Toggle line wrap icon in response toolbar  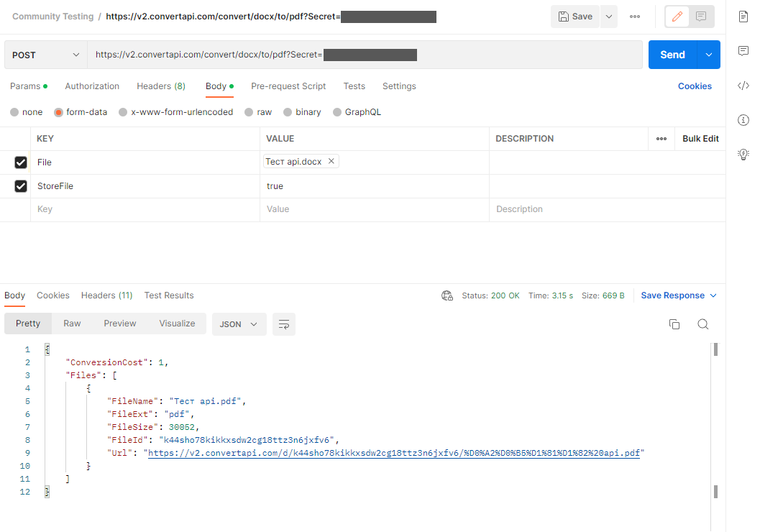coord(284,324)
